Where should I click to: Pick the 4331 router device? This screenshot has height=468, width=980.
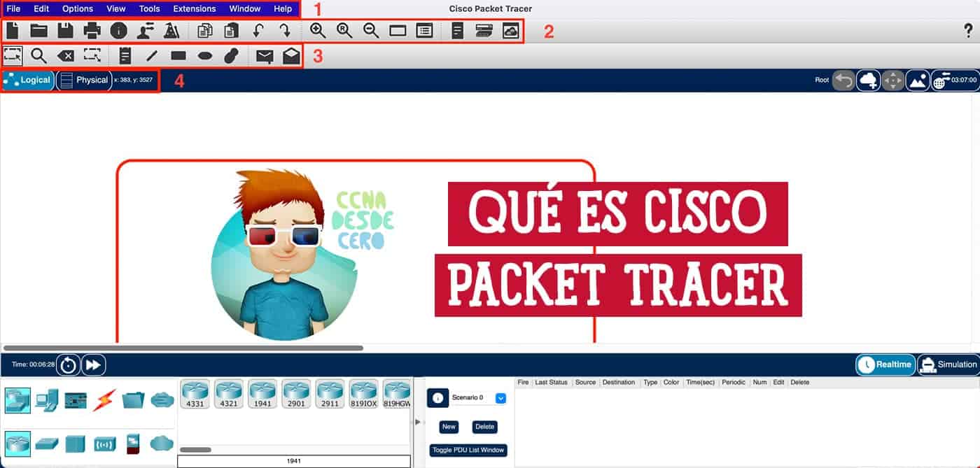coord(195,394)
